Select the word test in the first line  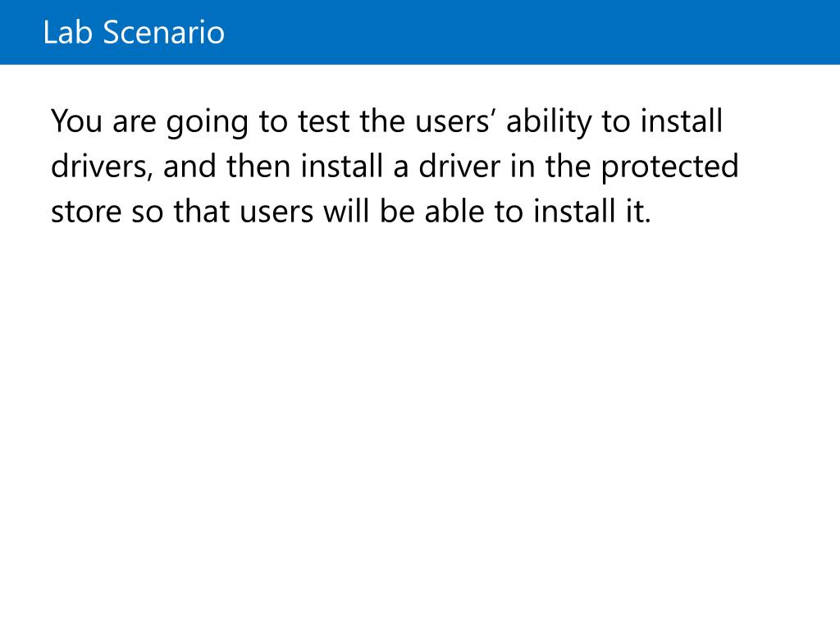pos(323,121)
